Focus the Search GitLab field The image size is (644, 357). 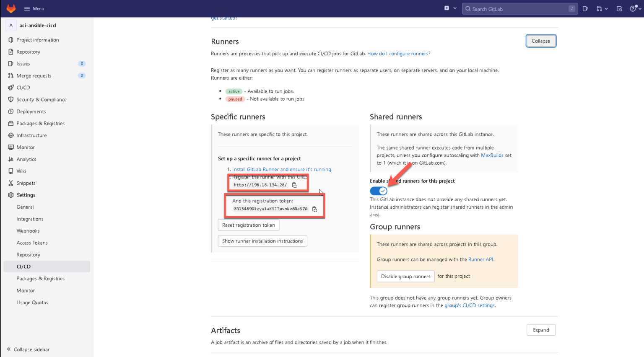[x=519, y=9]
